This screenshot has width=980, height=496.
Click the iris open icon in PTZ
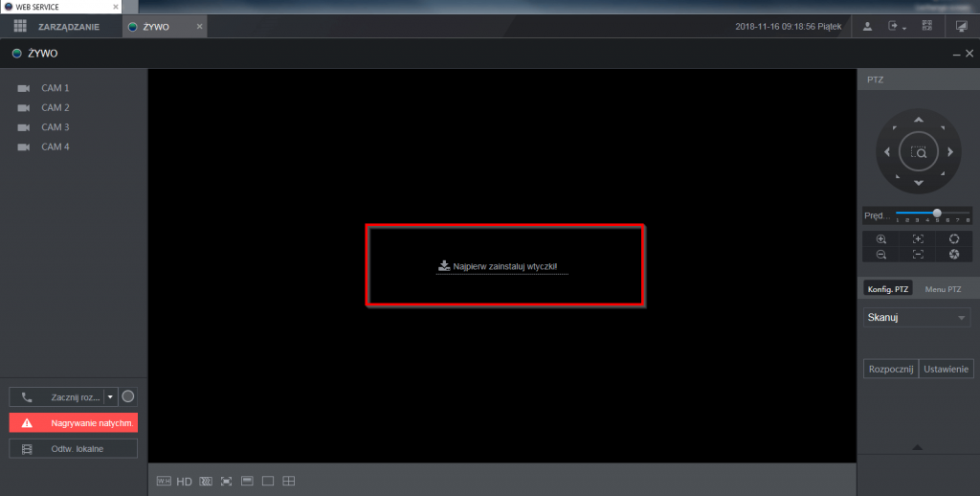(x=954, y=238)
